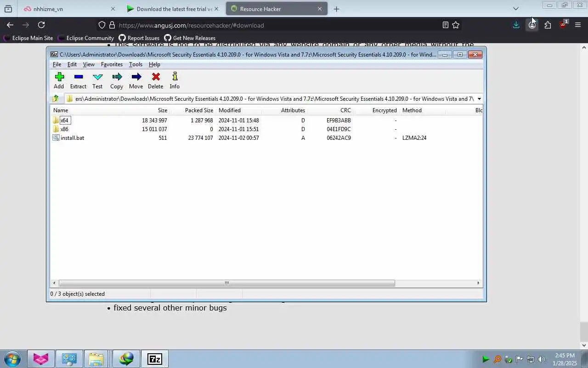Click the Firefox downloads arrow icon
The height and width of the screenshot is (368, 588).
pos(516,25)
